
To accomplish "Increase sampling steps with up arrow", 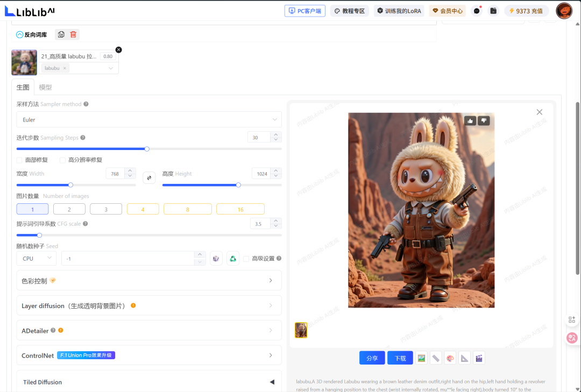I will [x=275, y=134].
